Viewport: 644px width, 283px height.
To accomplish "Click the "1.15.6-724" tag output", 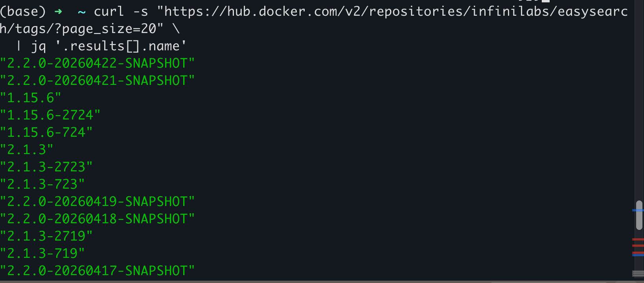I will pos(46,132).
